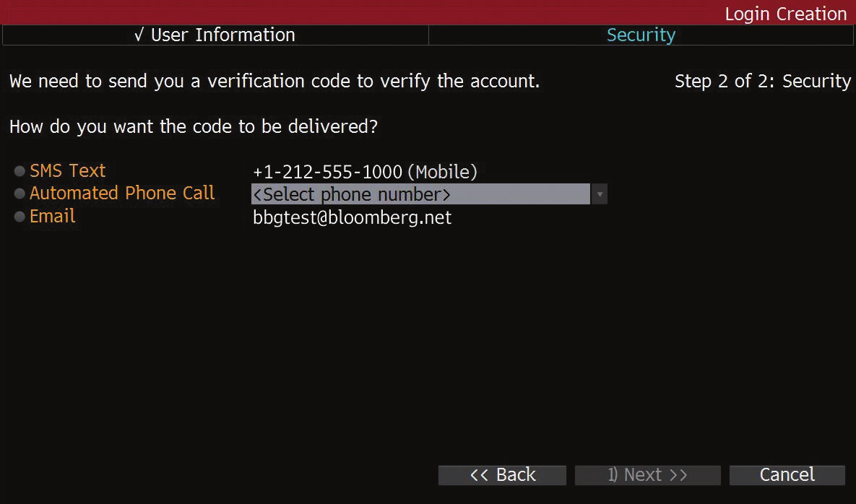This screenshot has height=504, width=856.
Task: Click the Automated Phone Call label text
Action: [x=122, y=194]
